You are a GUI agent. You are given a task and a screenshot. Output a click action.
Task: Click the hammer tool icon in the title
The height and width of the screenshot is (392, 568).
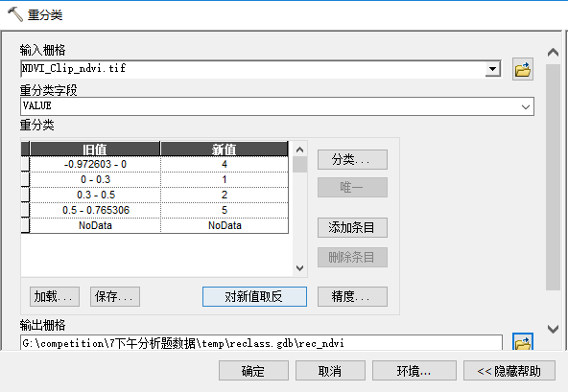(x=15, y=14)
